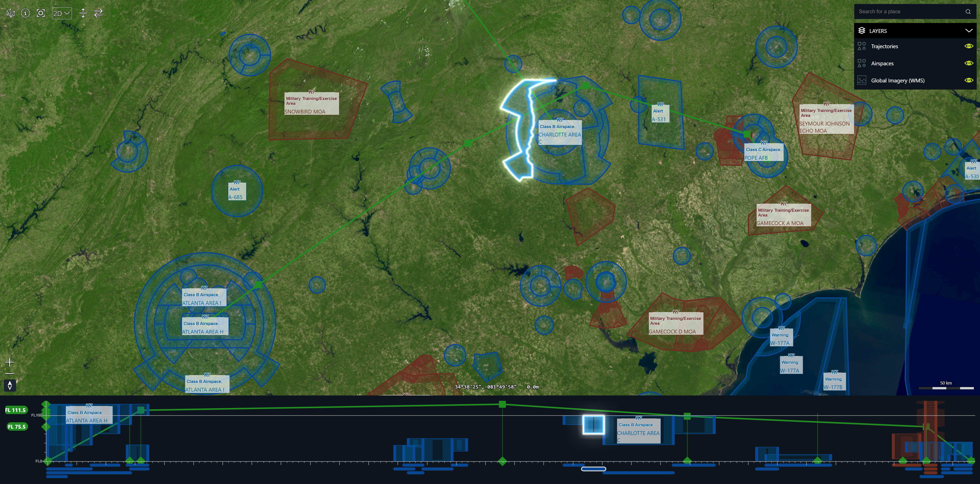Click the leftmost mesh map icon in the toolbar
The height and width of the screenshot is (484, 980).
coord(10,13)
